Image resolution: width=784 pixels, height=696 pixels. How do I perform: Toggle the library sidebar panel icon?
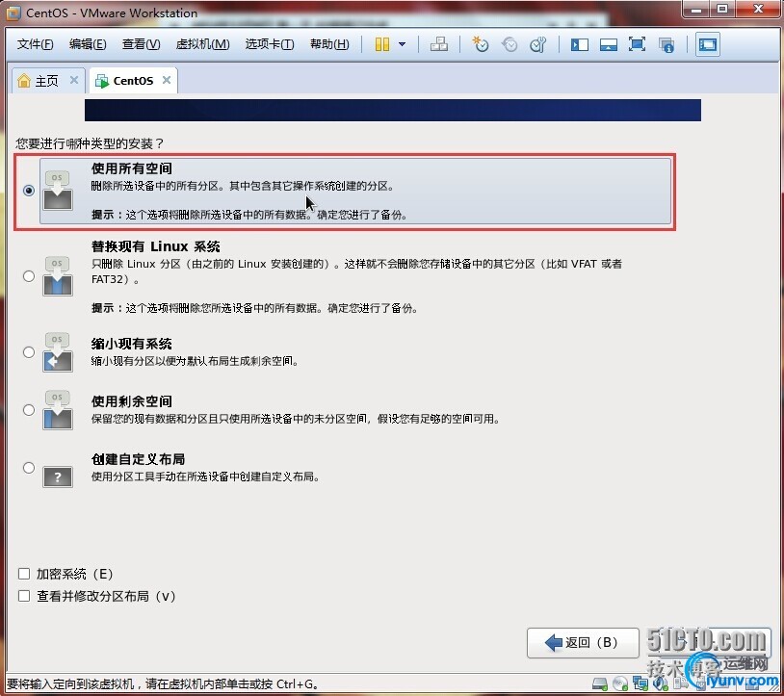tap(580, 45)
